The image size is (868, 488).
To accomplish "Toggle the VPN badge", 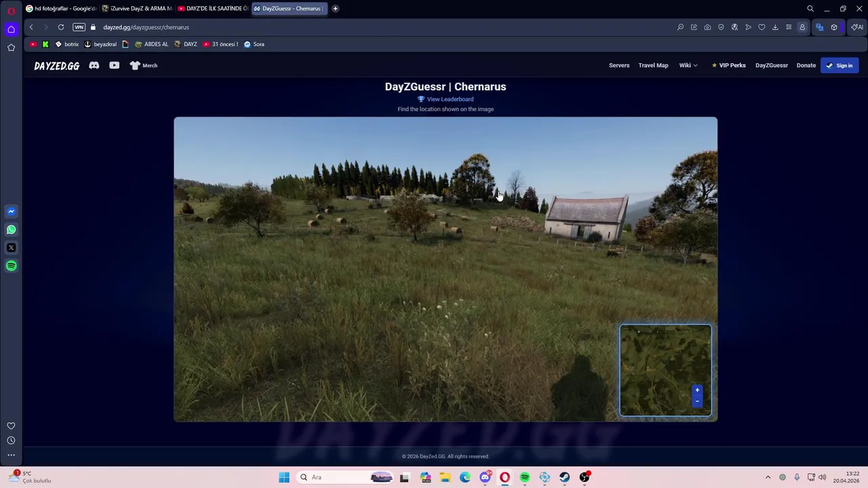I will click(x=79, y=27).
